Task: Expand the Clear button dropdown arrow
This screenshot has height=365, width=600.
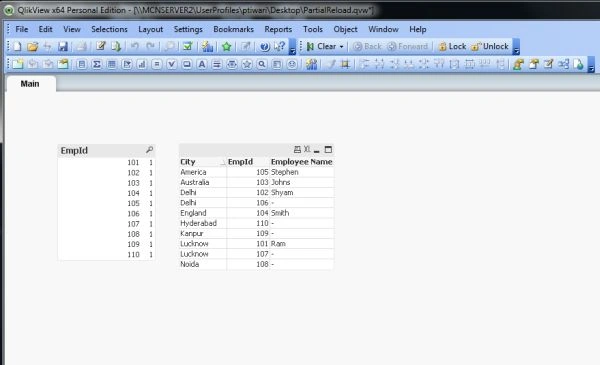Action: 341,47
